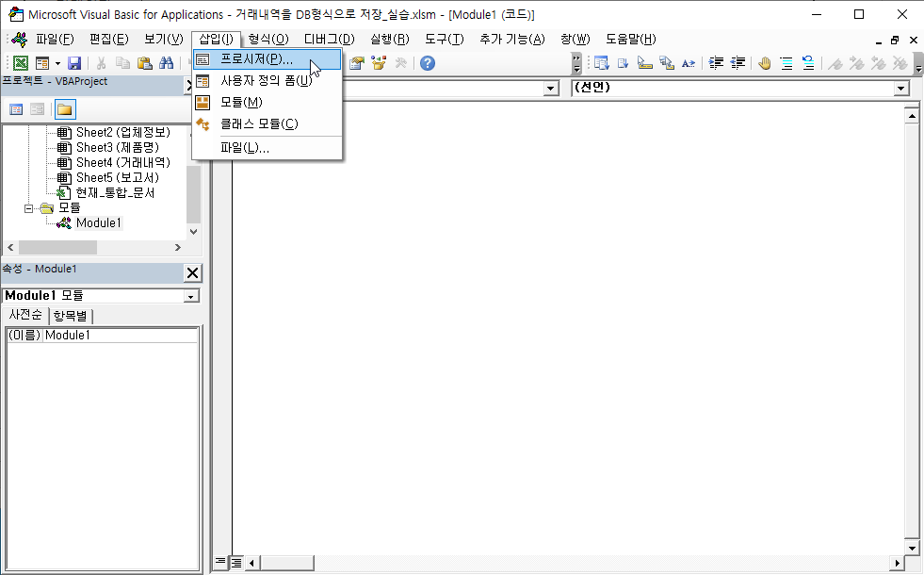Select Sheet5 (보고서) in project tree
924x575 pixels.
[118, 177]
